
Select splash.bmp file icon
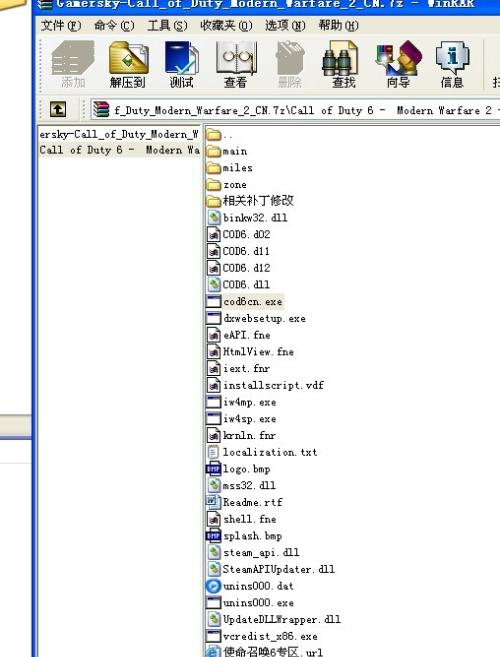coord(214,536)
